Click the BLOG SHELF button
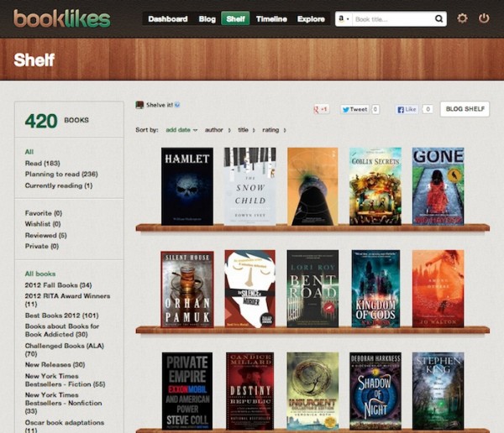Viewport: 504px width, 433px height. tap(465, 109)
